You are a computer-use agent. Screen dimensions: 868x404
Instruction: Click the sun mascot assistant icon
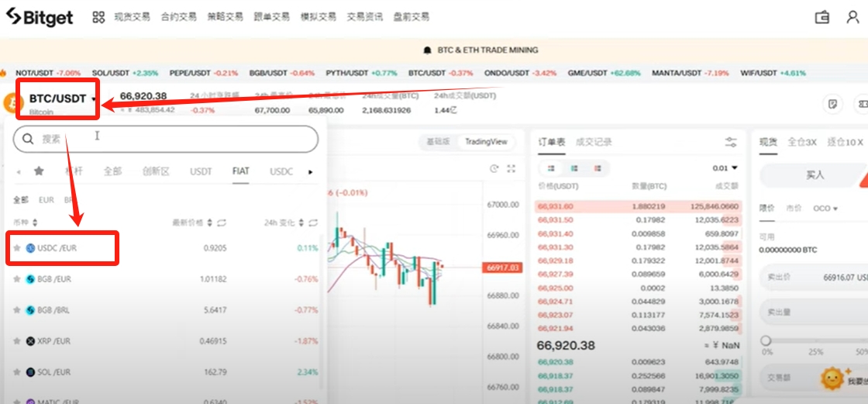[832, 378]
